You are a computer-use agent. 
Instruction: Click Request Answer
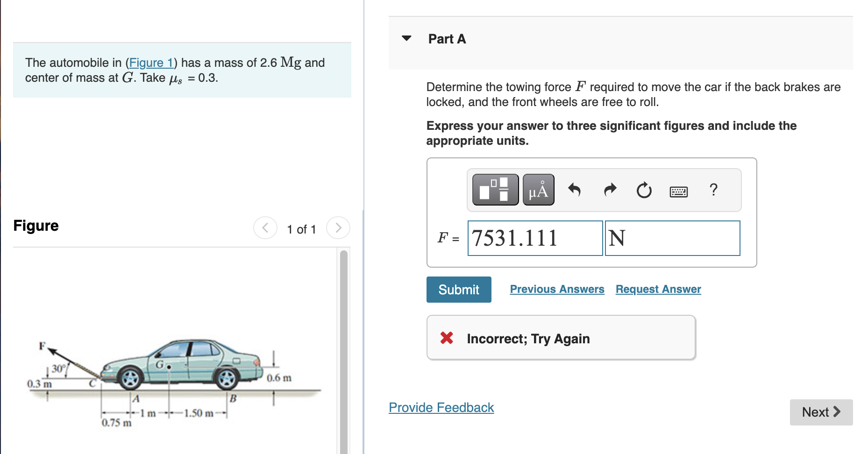click(x=658, y=289)
